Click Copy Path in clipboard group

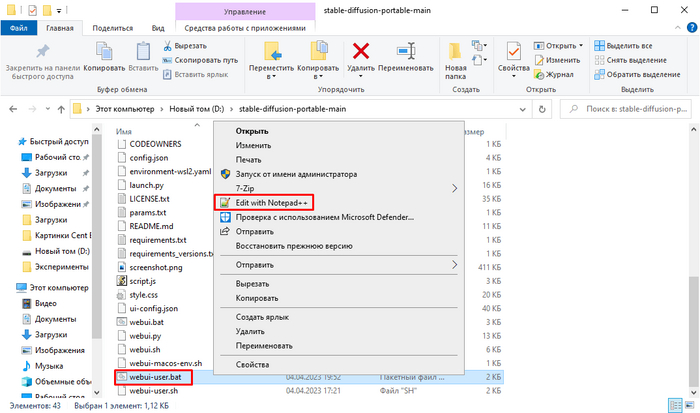(202, 60)
